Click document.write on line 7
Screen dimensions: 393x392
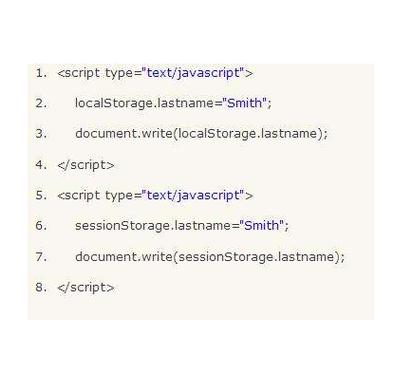[x=124, y=257]
